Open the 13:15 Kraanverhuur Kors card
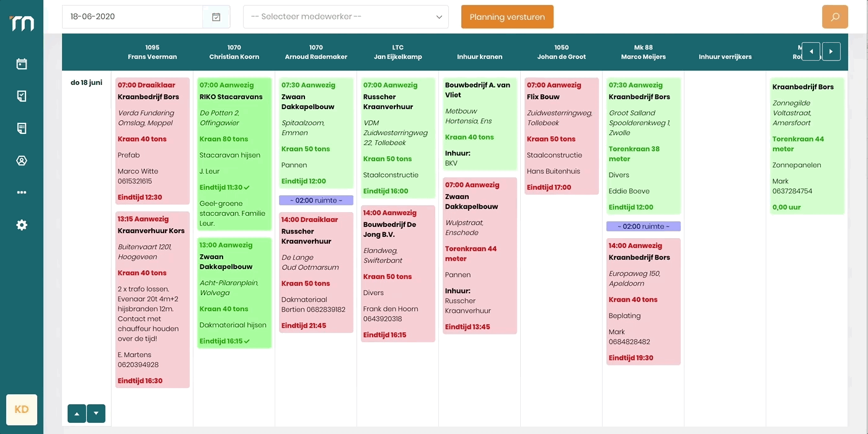 click(x=153, y=299)
